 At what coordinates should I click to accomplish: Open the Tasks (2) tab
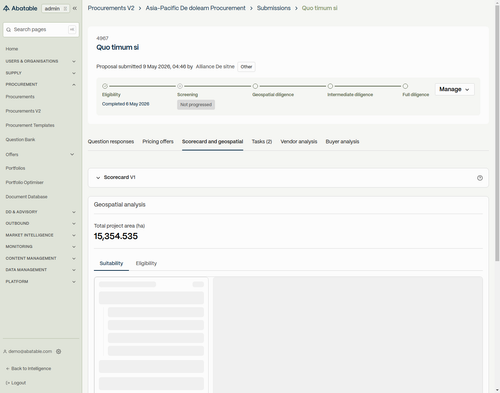[x=262, y=142]
